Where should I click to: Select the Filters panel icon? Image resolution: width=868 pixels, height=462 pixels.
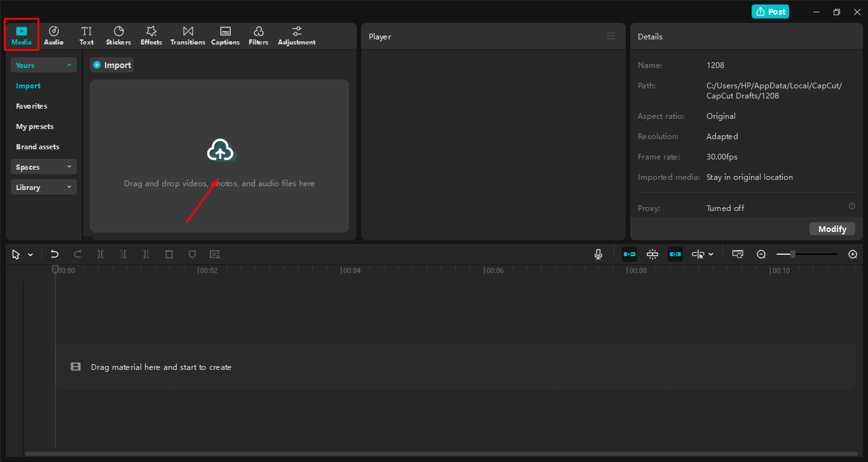[x=258, y=35]
